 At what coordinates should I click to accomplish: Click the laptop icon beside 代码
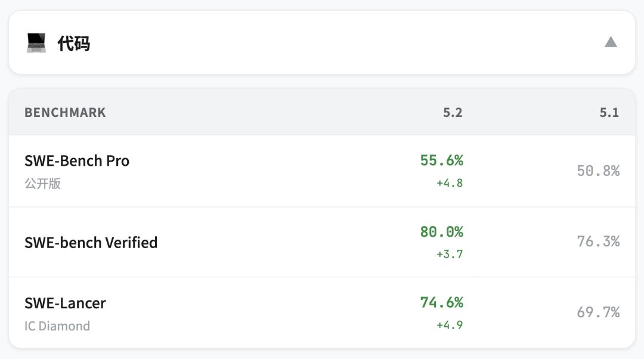(x=36, y=43)
